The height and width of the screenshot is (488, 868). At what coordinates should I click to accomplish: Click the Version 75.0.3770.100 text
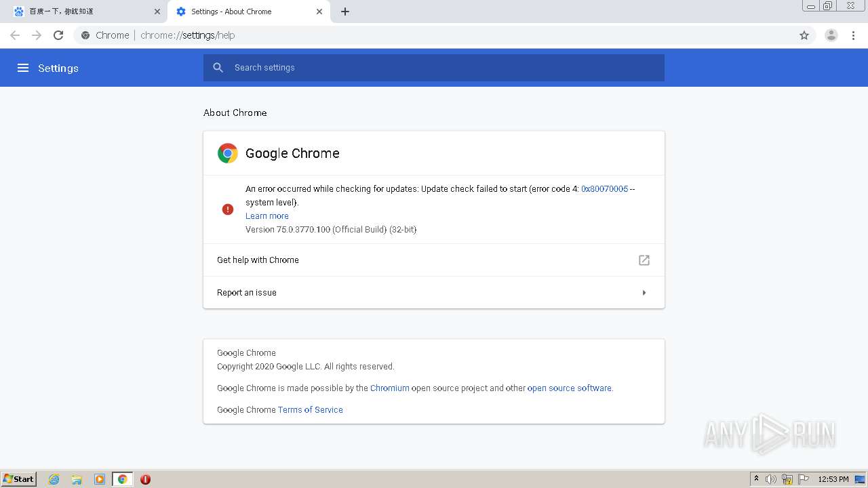331,230
